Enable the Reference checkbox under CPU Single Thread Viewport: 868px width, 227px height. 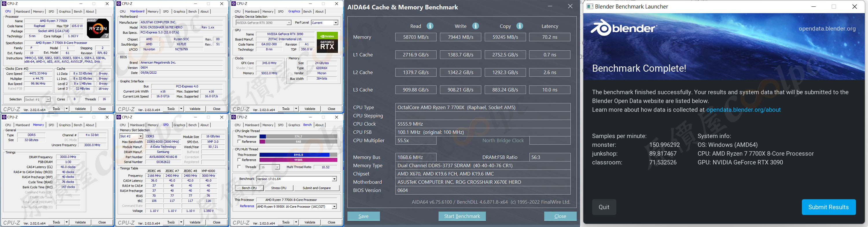tap(239, 142)
